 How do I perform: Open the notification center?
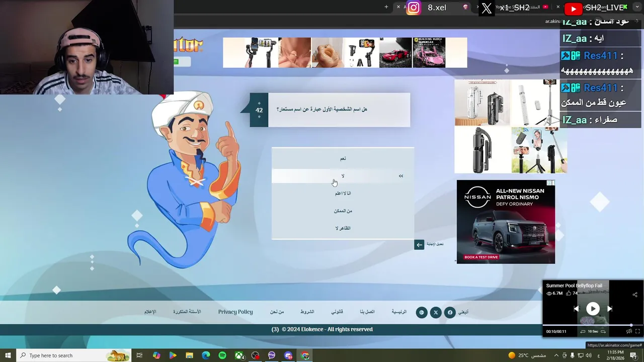click(633, 355)
